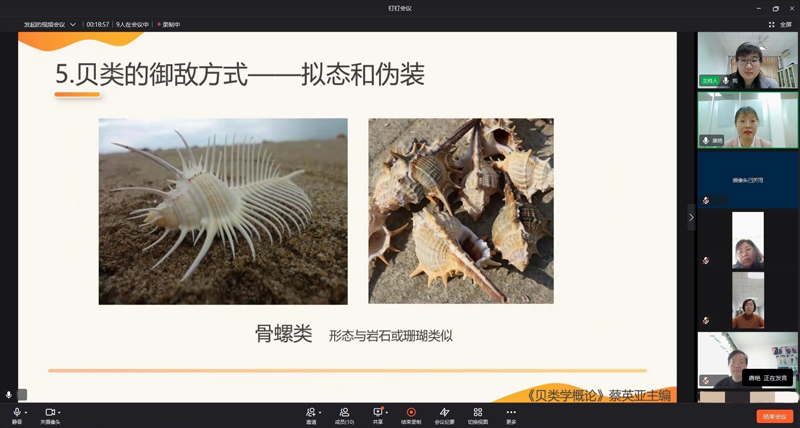Click the recording status indicator (录制中)
Image resolution: width=800 pixels, height=428 pixels.
(170, 24)
